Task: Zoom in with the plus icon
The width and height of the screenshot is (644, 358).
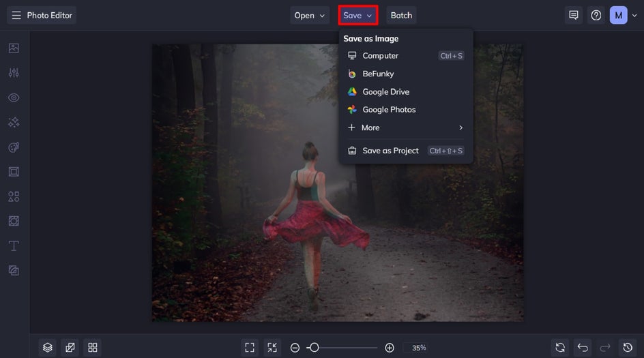Action: (x=390, y=348)
